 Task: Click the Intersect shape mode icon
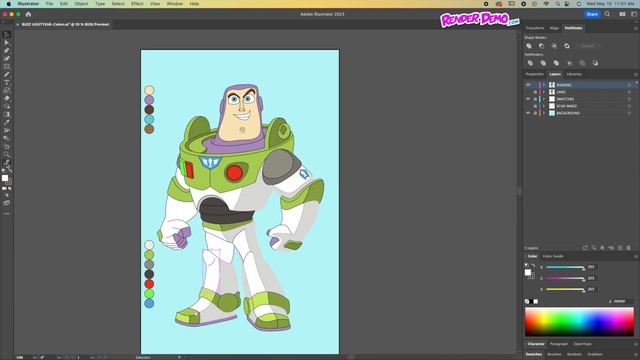point(554,46)
